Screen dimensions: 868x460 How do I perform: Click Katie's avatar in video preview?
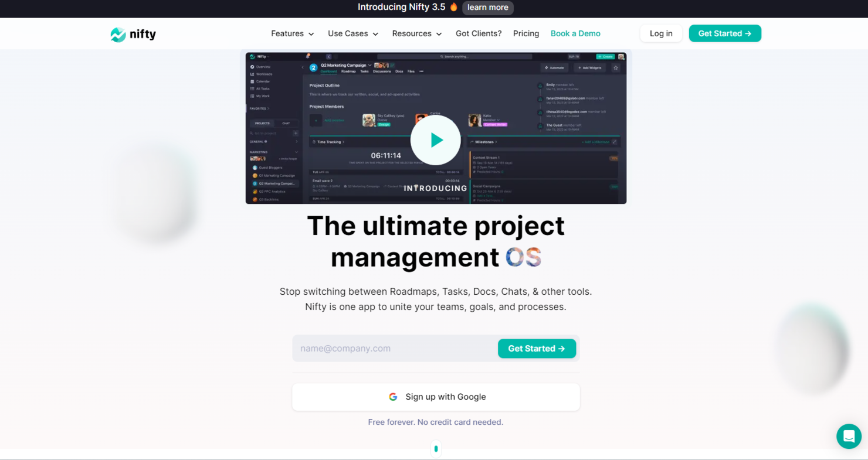(474, 120)
